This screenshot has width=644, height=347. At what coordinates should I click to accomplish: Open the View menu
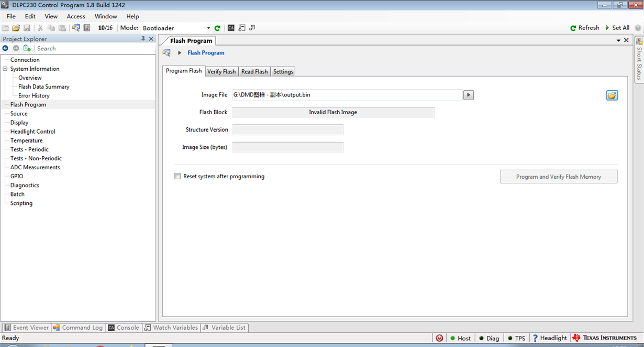pyautogui.click(x=51, y=16)
